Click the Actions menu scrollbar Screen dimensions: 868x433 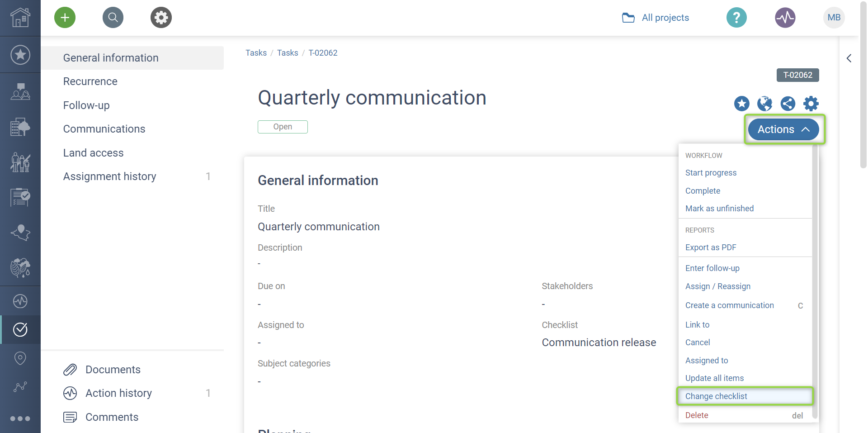(815, 281)
